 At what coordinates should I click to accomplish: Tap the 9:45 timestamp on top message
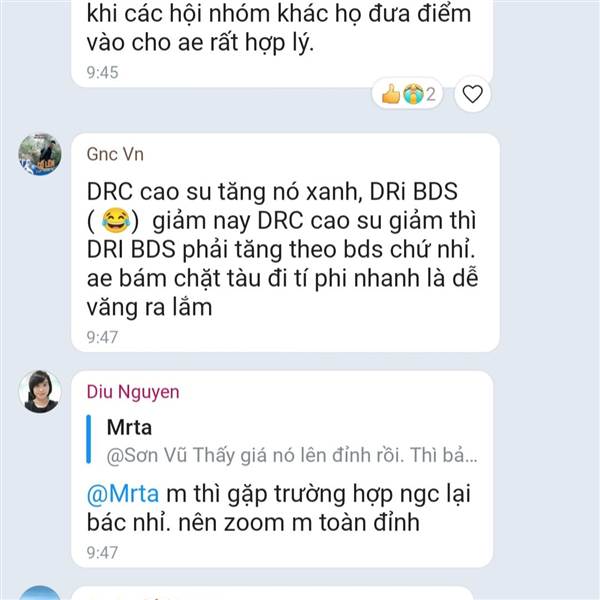click(x=103, y=72)
